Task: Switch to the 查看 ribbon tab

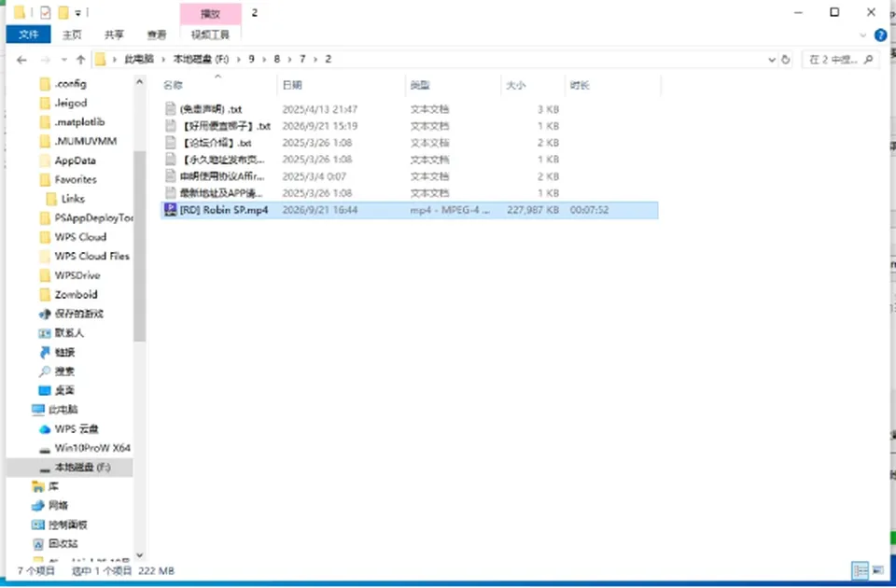Action: (157, 35)
